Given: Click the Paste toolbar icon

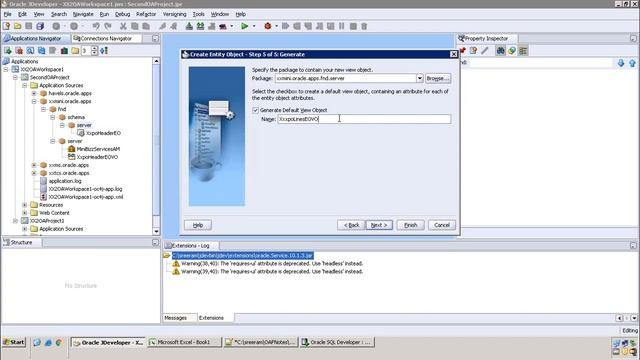Looking at the screenshot, I should pyautogui.click(x=146, y=26).
